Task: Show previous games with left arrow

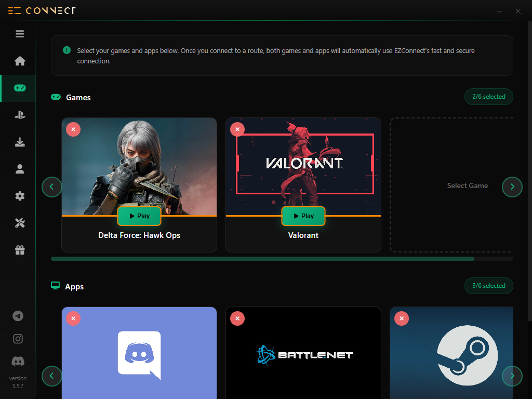Action: 52,187
